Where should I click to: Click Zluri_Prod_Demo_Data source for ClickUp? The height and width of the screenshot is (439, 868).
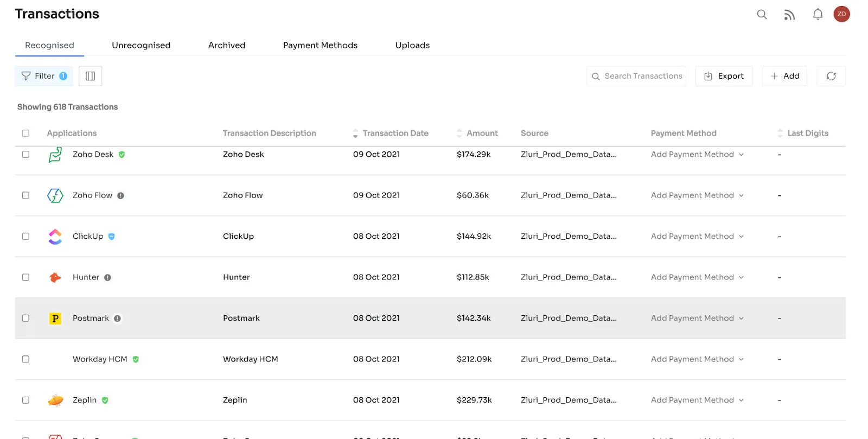569,237
